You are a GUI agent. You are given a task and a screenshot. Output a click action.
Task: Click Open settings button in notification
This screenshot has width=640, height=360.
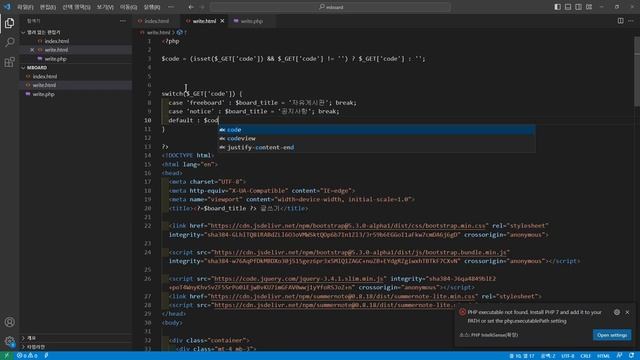pos(612,335)
